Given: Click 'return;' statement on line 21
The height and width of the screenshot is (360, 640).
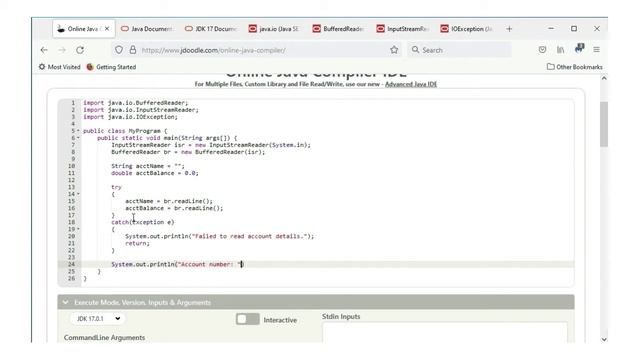Looking at the screenshot, I should coord(137,243).
